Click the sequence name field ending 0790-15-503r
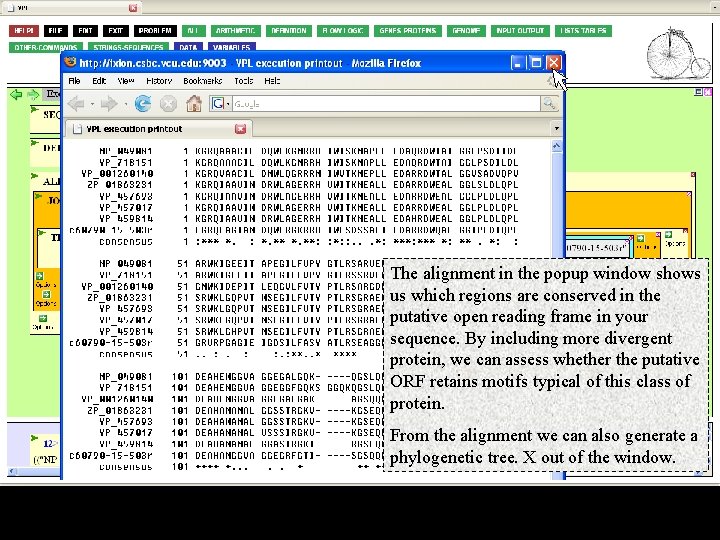 click(597, 248)
